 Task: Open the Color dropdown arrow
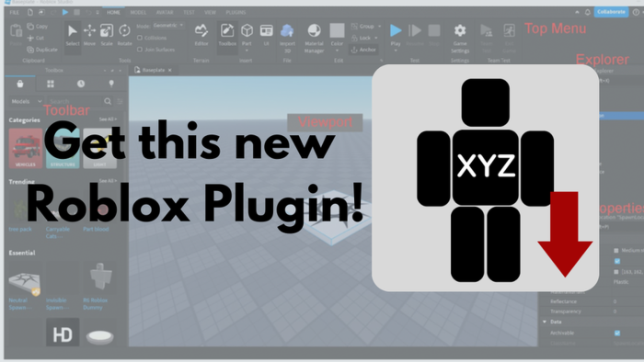pyautogui.click(x=338, y=51)
